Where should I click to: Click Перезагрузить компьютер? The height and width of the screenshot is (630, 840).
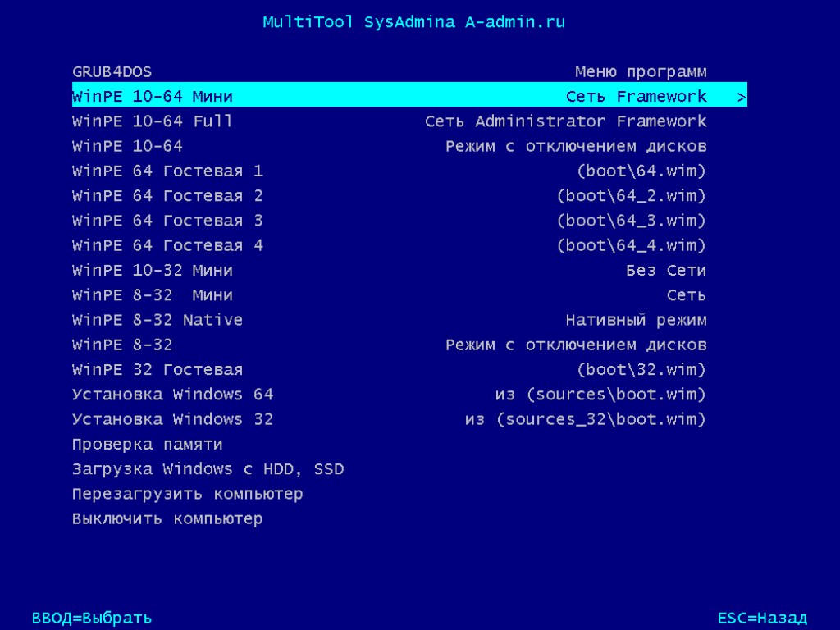coord(187,494)
